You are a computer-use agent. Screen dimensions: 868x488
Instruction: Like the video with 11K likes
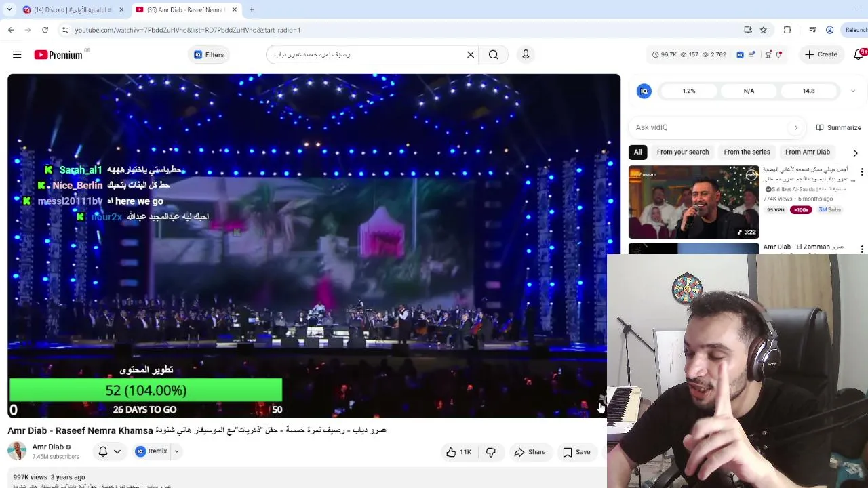pos(459,452)
